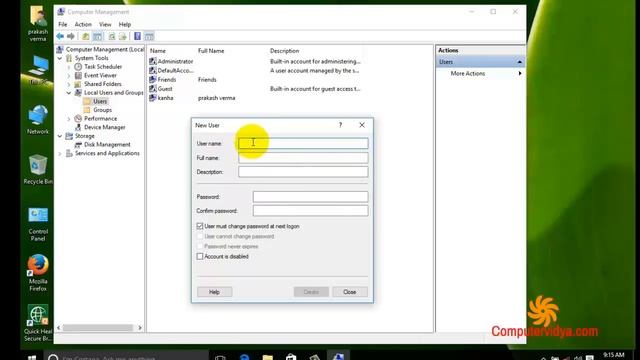Click Help button in New User dialog
Screen dimensions: 640x360
pos(214,292)
